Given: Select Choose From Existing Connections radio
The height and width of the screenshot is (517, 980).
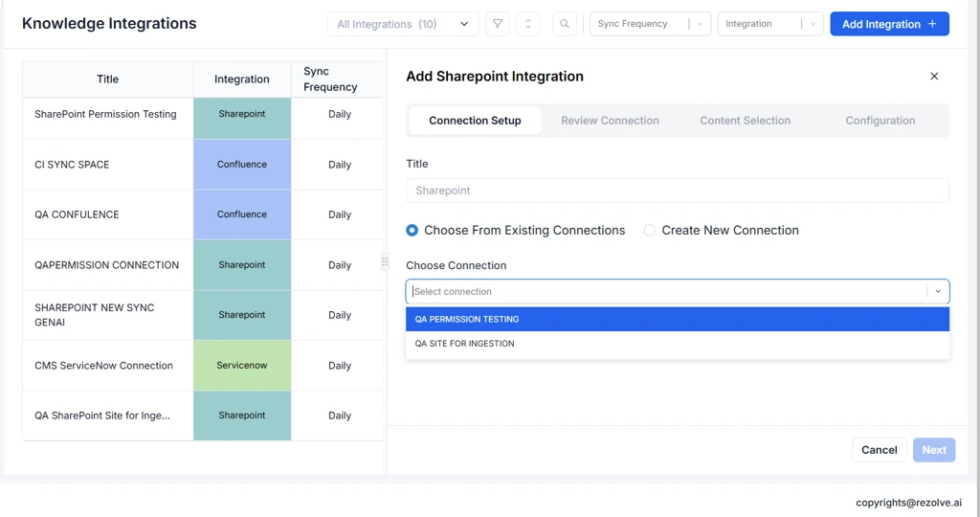Looking at the screenshot, I should [412, 231].
